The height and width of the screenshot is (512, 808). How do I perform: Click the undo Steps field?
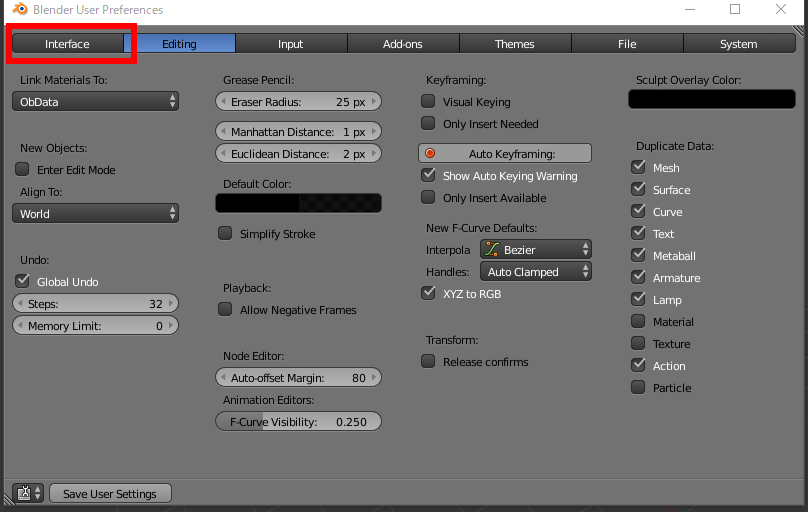tap(95, 303)
